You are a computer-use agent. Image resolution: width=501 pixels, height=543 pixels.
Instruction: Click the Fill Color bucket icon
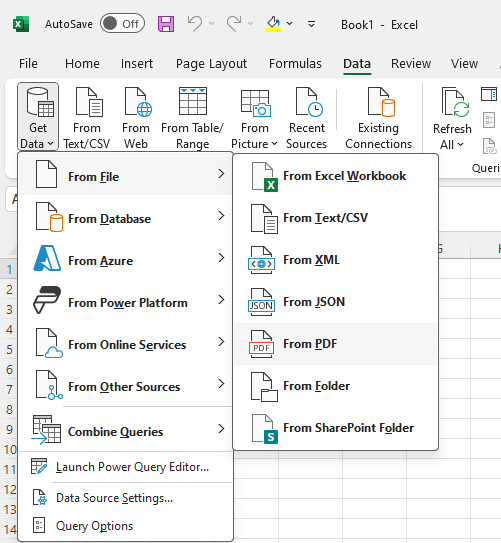point(273,24)
